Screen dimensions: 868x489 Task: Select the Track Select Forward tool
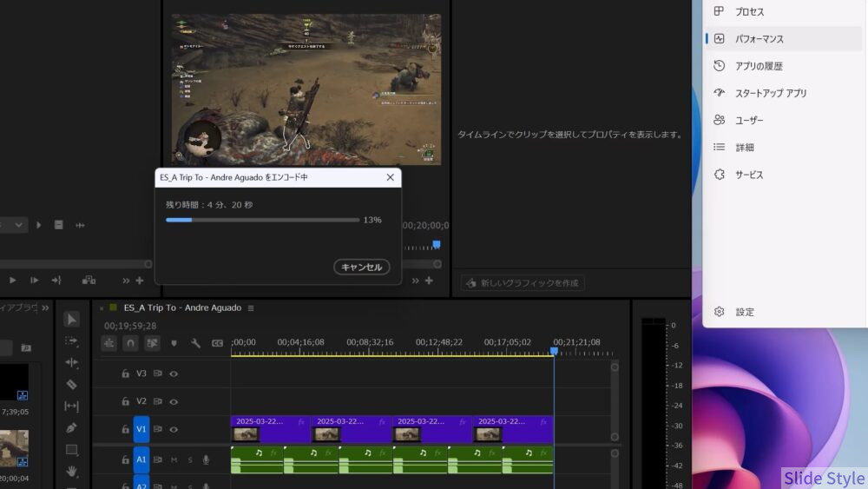(71, 340)
